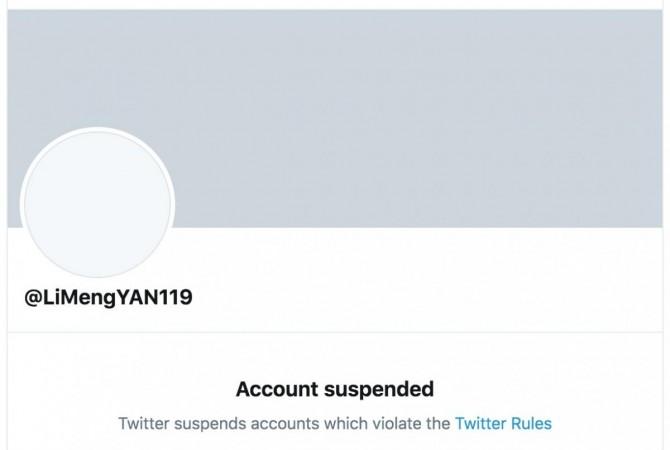Click the white border ring of the avatar
The height and width of the screenshot is (450, 670).
click(x=97, y=129)
